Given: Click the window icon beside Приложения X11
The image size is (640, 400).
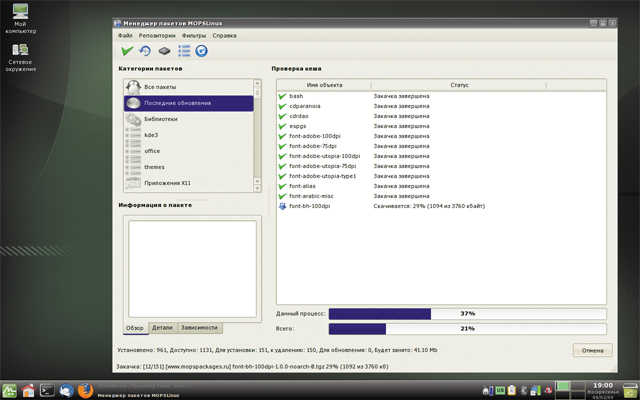Looking at the screenshot, I should 133,183.
